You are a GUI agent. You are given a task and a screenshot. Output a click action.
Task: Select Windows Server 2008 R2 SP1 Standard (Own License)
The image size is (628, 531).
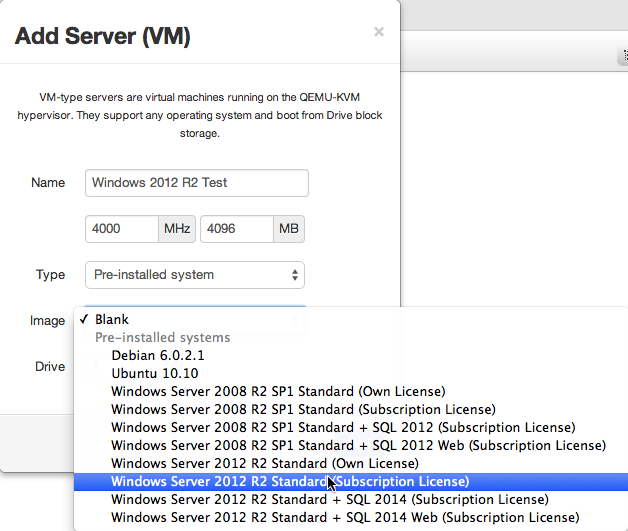(x=278, y=391)
